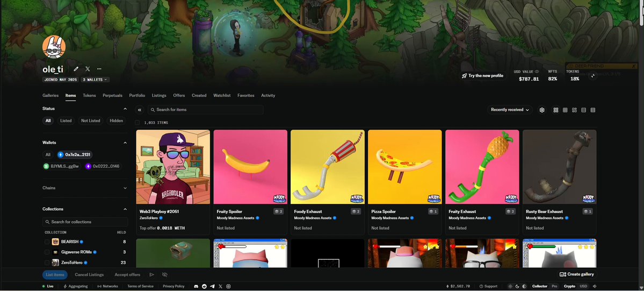This screenshot has width=644, height=291.
Task: Open the Reddit link in footer
Action: tap(204, 286)
